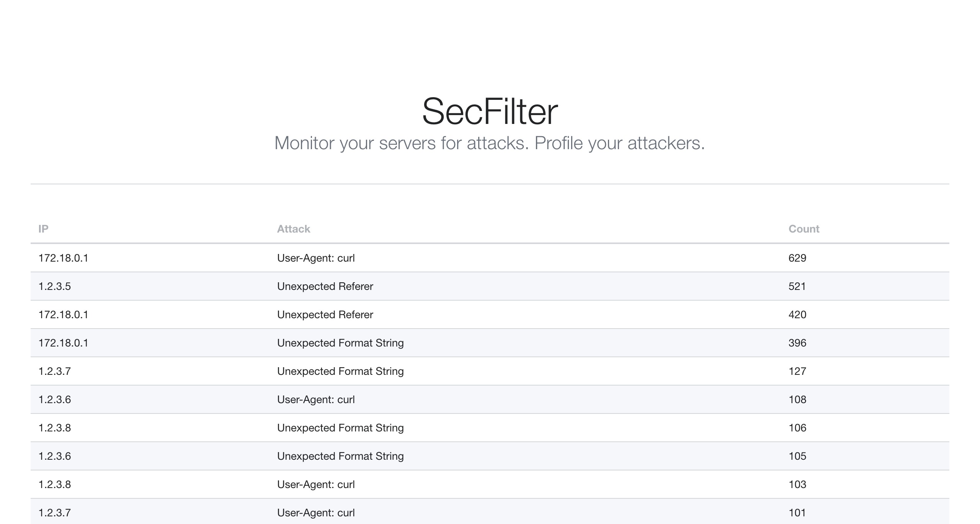The width and height of the screenshot is (980, 524).
Task: Click the IP in the 105 count row
Action: (x=55, y=456)
